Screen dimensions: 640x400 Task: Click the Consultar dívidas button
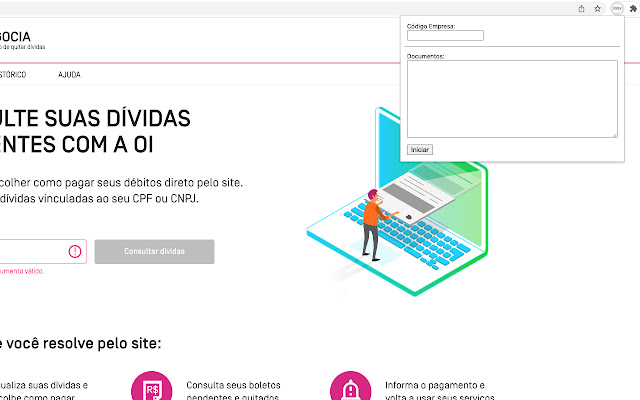154,251
